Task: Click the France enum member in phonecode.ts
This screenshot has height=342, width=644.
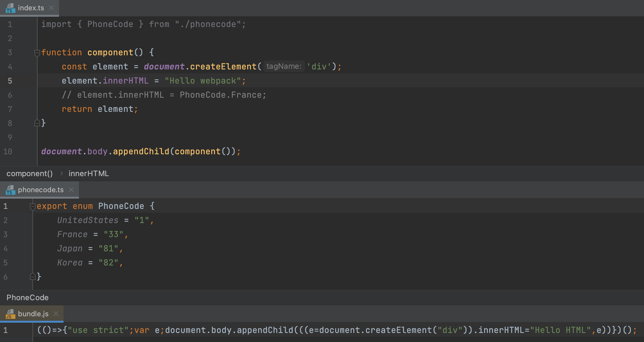Action: 72,234
